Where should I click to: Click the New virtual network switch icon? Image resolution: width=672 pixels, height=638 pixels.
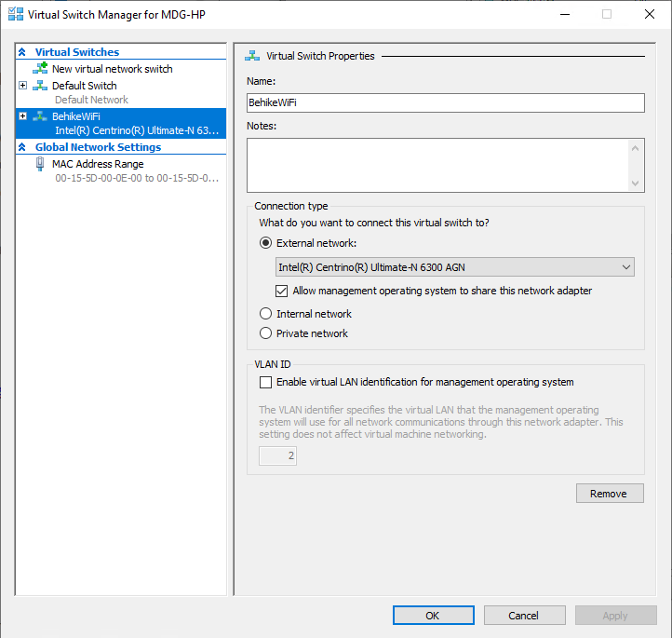40,69
